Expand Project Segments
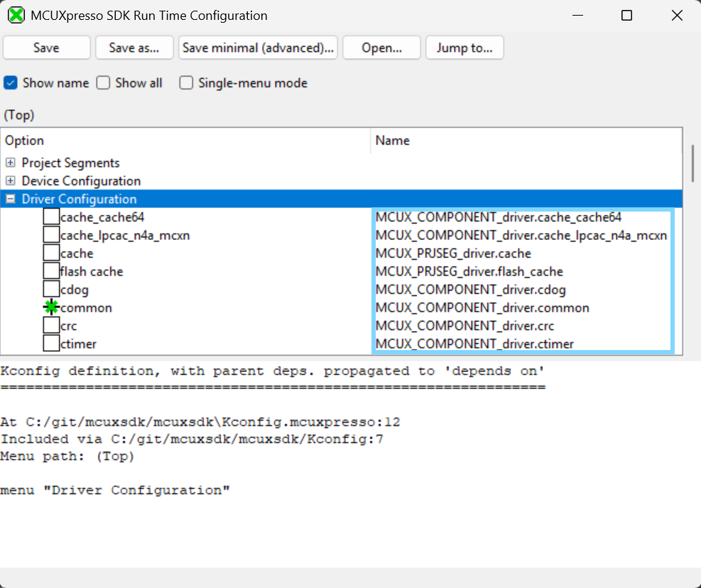The image size is (701, 588). click(x=9, y=163)
